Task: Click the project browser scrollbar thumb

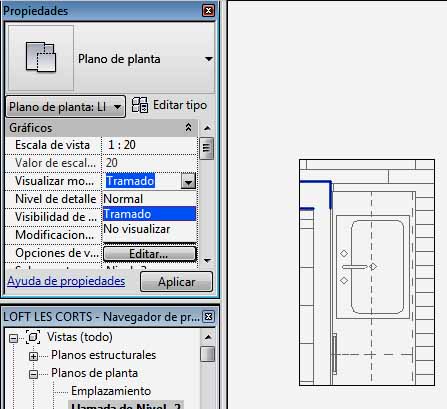Action: click(x=208, y=354)
